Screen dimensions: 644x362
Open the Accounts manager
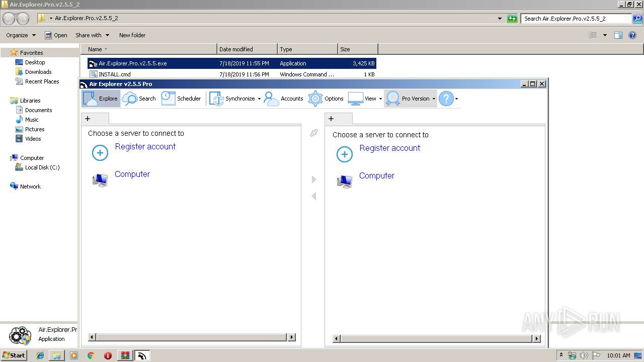pos(283,99)
